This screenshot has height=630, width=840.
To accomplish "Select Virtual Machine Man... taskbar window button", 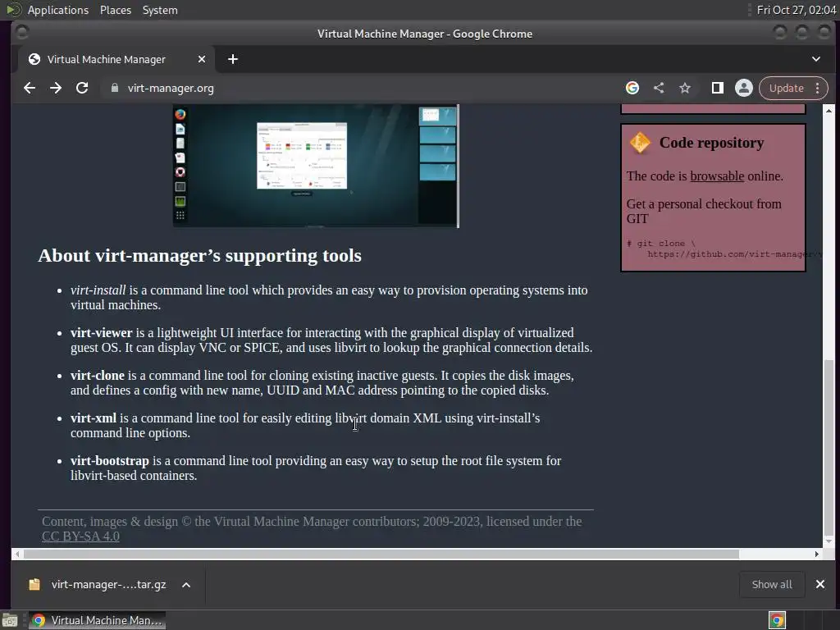I will click(x=97, y=620).
